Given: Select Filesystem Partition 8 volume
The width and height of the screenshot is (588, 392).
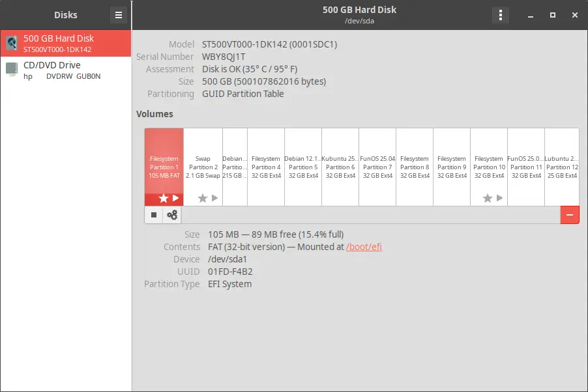Looking at the screenshot, I should [x=415, y=167].
